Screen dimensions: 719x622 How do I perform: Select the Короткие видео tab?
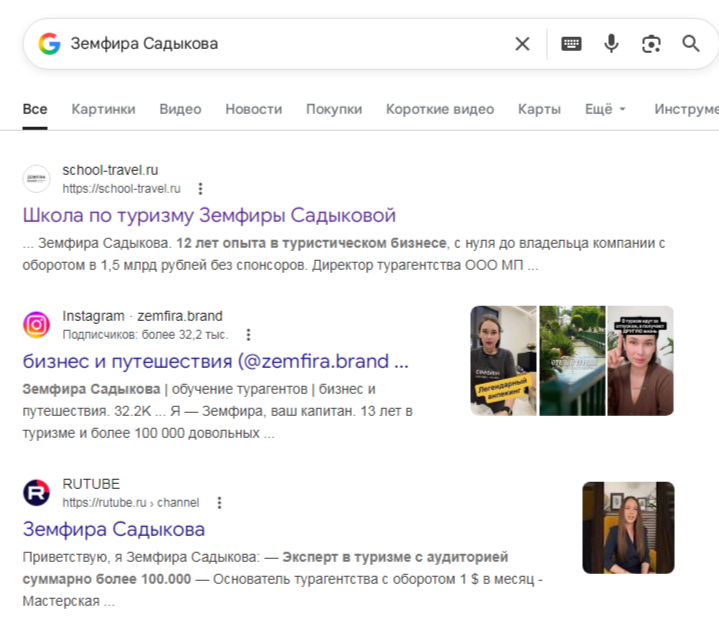(x=440, y=109)
